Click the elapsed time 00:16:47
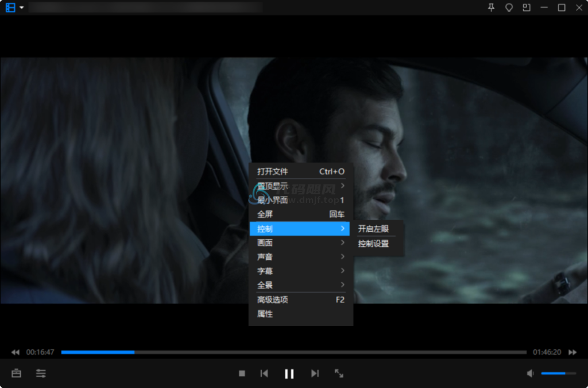Image resolution: width=588 pixels, height=388 pixels. (x=40, y=352)
